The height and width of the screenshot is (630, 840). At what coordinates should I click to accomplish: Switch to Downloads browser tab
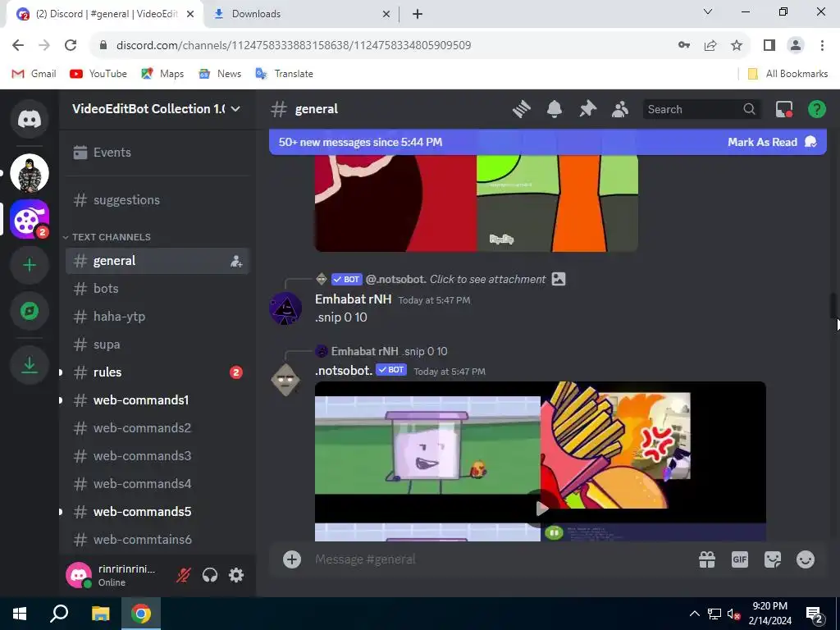point(302,14)
